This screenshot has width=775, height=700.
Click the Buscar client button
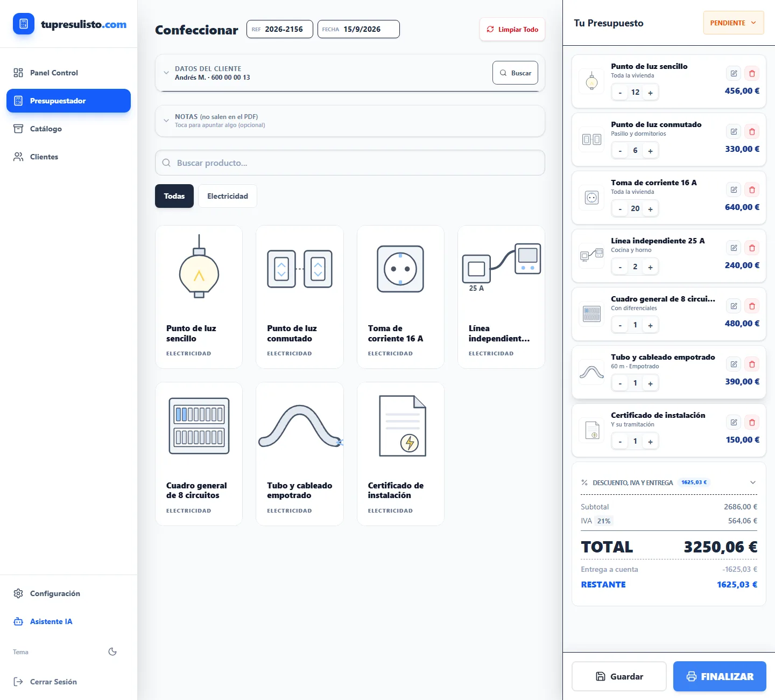515,73
